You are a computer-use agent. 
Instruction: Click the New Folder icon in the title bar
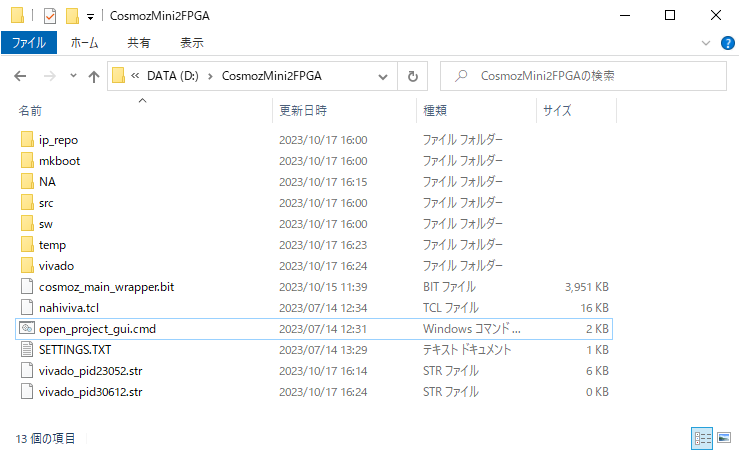click(72, 16)
